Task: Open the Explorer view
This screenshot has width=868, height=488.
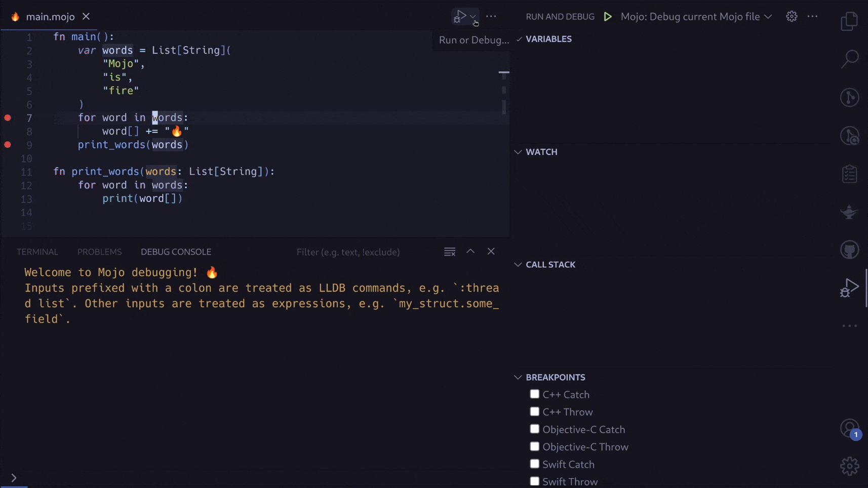Action: pyautogui.click(x=850, y=21)
